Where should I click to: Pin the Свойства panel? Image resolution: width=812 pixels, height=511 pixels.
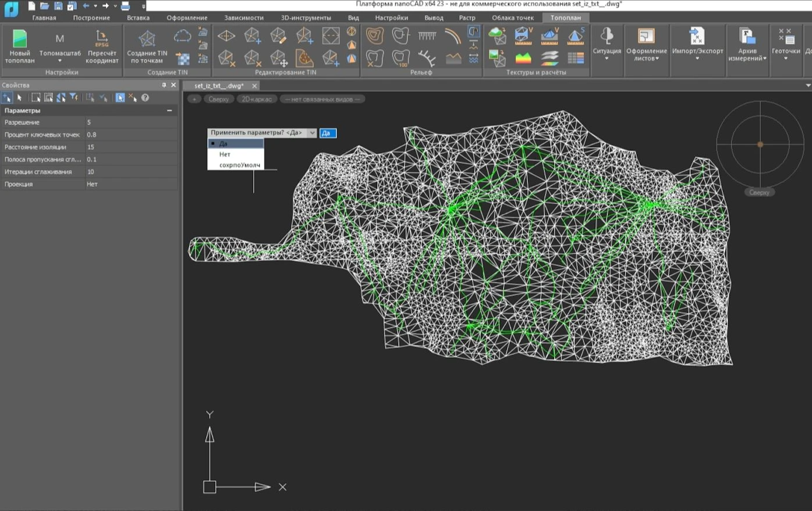(x=164, y=85)
